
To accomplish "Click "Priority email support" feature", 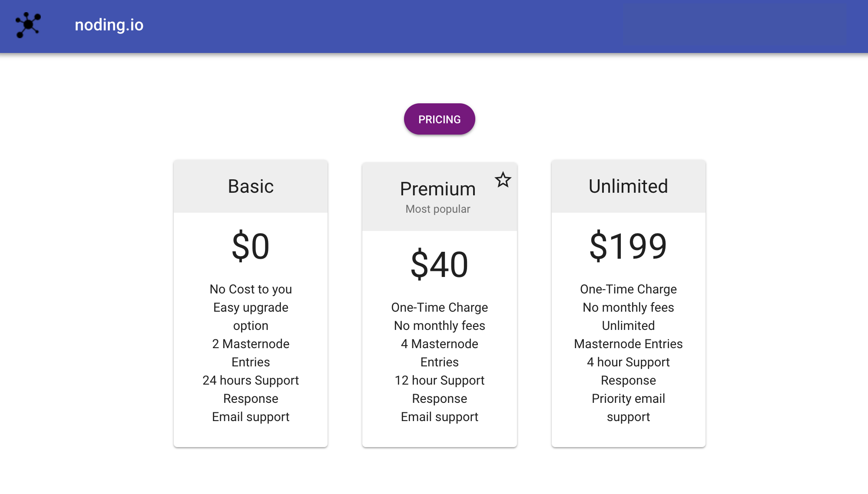I will [628, 408].
